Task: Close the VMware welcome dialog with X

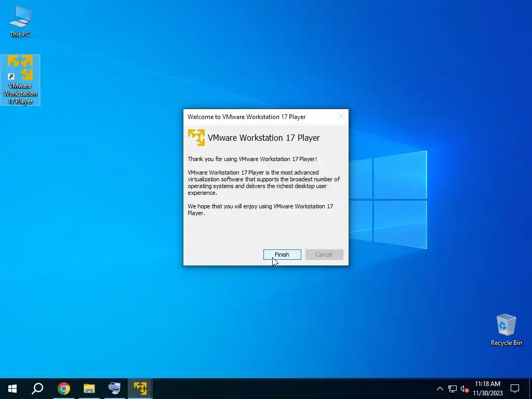Action: click(341, 117)
